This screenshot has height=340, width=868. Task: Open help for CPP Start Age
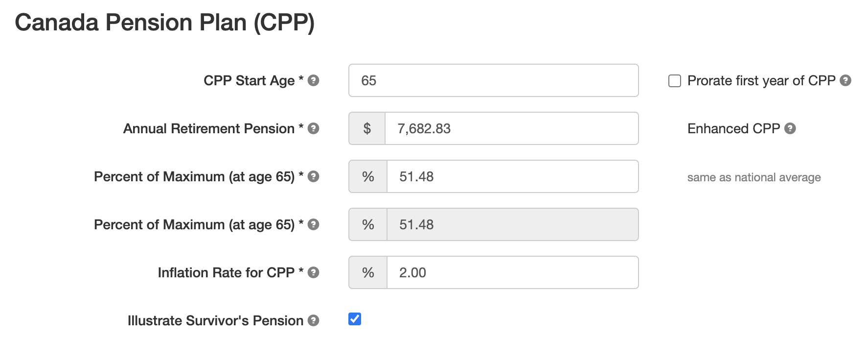click(x=313, y=80)
